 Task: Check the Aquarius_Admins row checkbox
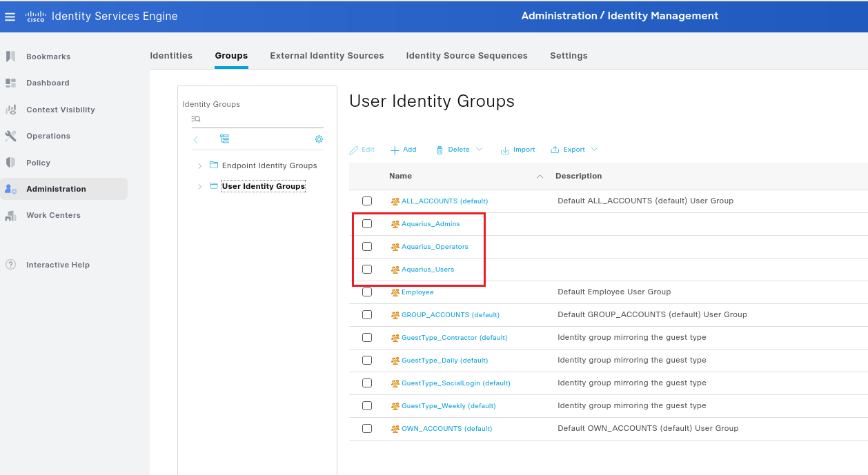(367, 223)
